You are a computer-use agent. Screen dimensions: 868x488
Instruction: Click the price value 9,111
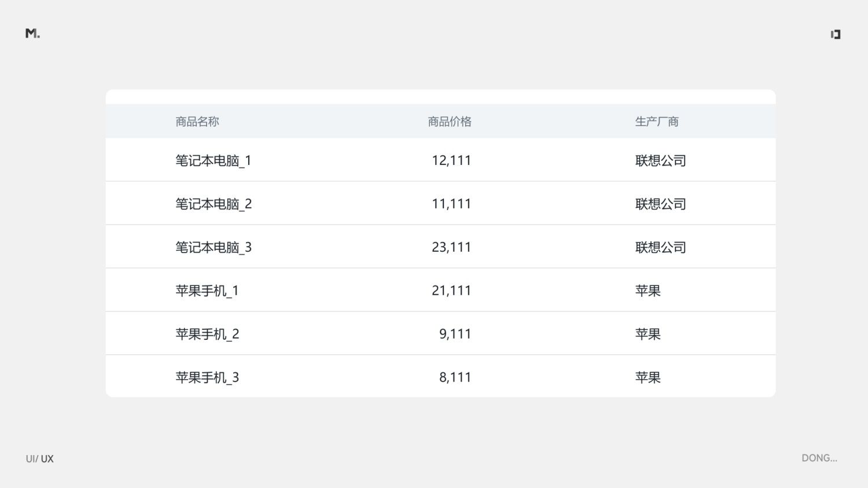pyautogui.click(x=455, y=334)
